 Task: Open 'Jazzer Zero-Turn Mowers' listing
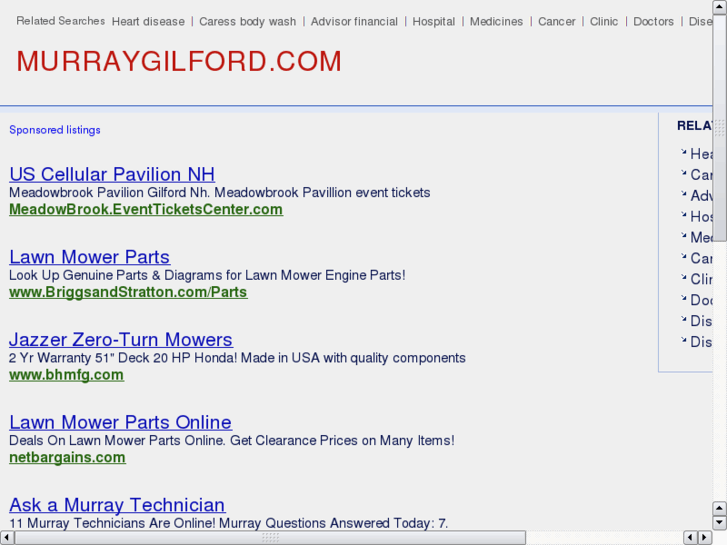[121, 340]
